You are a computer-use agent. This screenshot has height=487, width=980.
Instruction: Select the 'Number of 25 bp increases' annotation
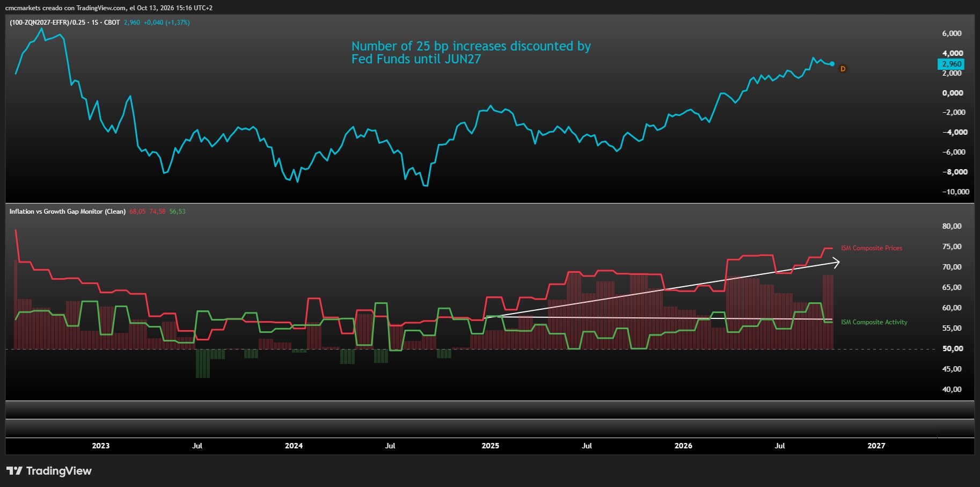(x=471, y=53)
